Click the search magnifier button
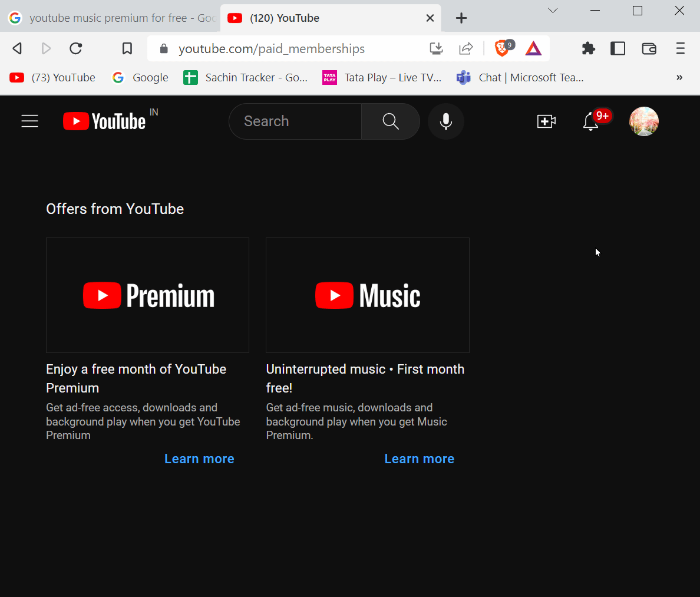This screenshot has height=597, width=700. [x=391, y=121]
